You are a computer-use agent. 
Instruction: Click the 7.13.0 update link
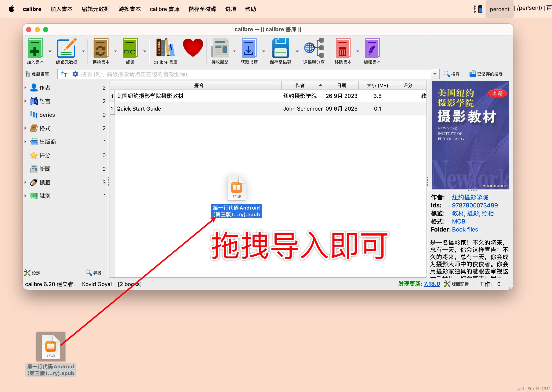(x=432, y=284)
